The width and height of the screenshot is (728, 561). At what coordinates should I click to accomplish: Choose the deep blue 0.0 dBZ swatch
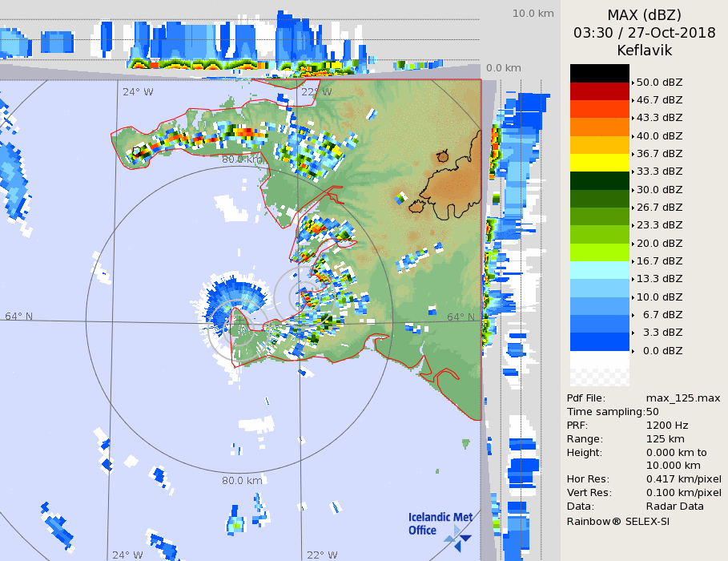[599, 341]
